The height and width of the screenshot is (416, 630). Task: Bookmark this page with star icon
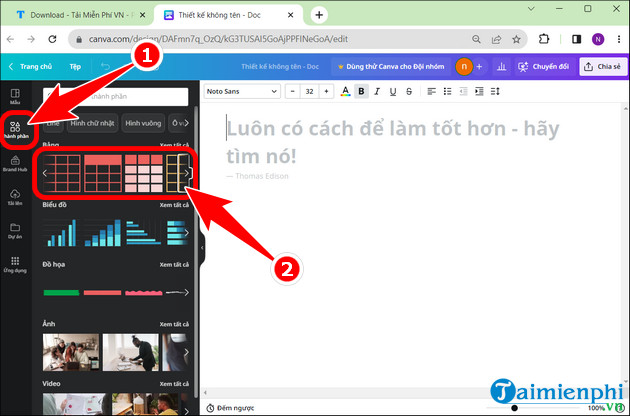(516, 39)
